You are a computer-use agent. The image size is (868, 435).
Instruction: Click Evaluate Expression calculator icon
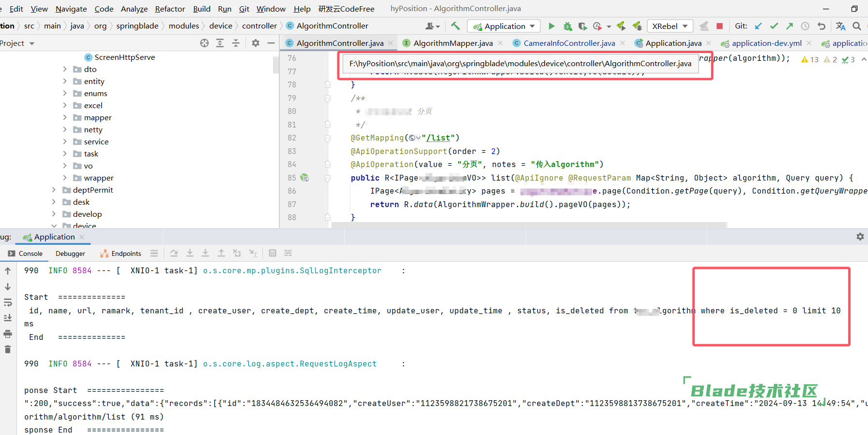click(x=273, y=253)
